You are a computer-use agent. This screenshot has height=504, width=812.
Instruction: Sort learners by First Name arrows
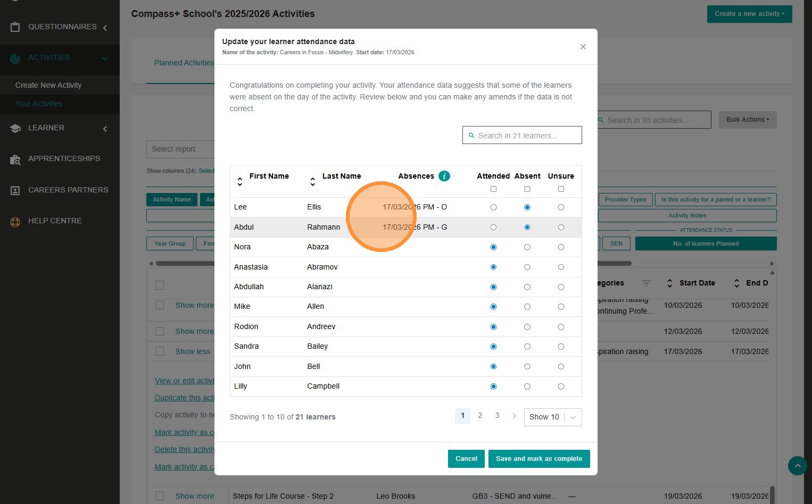(240, 181)
